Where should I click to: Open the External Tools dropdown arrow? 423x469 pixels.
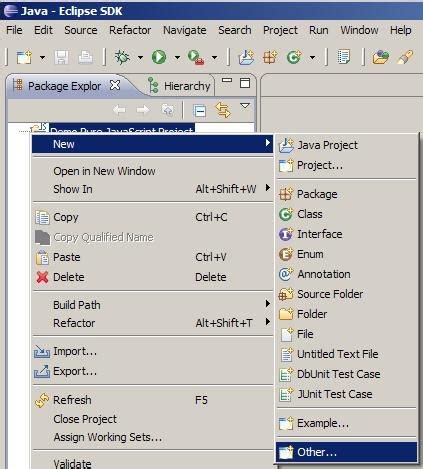click(x=214, y=58)
